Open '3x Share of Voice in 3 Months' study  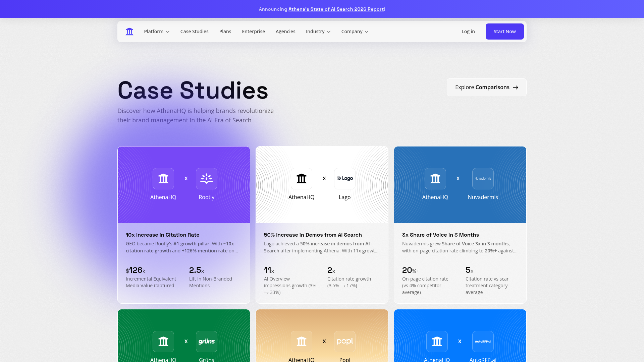(x=440, y=235)
